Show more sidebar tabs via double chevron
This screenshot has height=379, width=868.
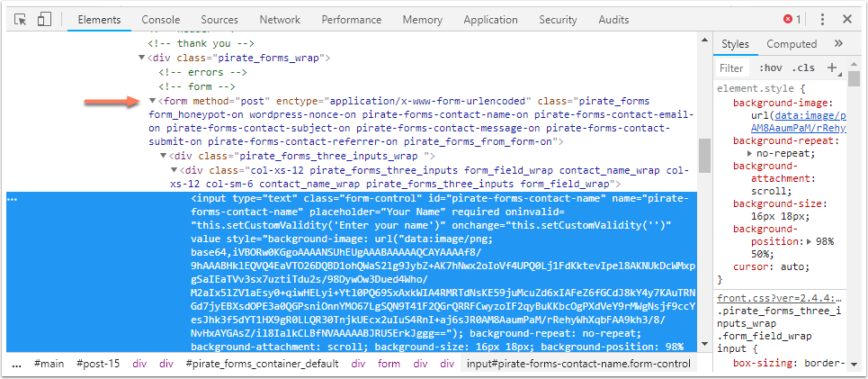pyautogui.click(x=838, y=44)
